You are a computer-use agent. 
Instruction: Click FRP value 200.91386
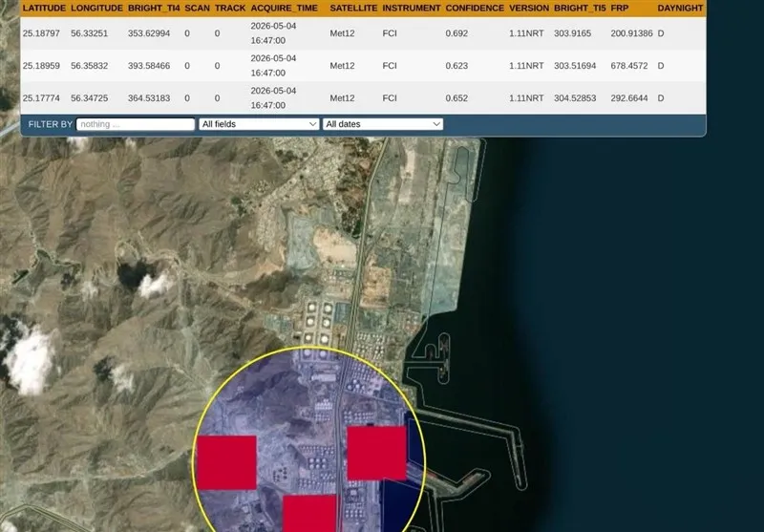[631, 33]
